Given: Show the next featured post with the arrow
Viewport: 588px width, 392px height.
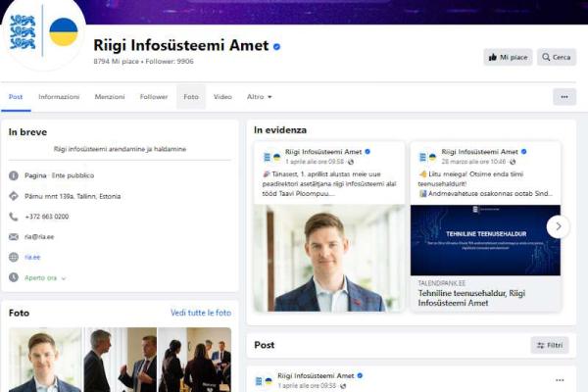Looking at the screenshot, I should [x=558, y=226].
